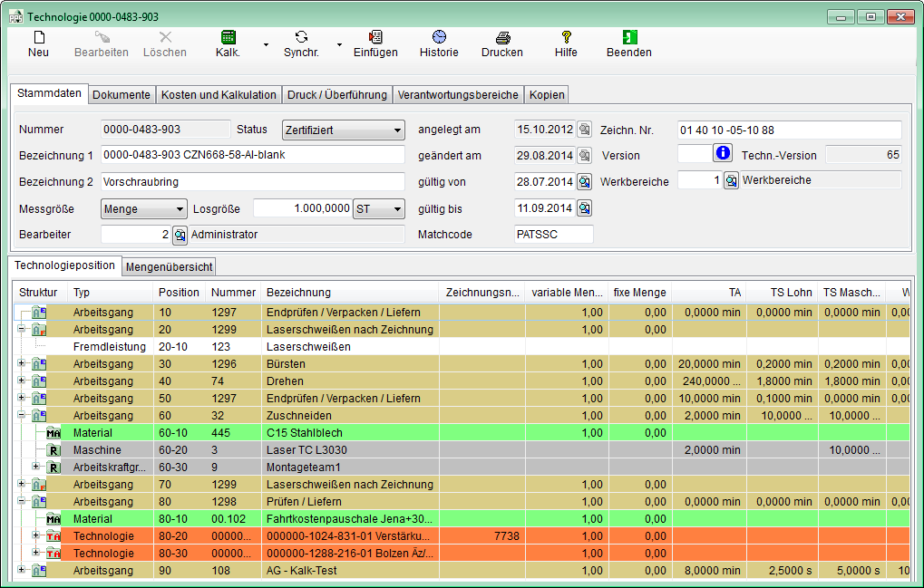Open the ST unit dropdown
Viewport: 924px width, 588px height.
point(379,208)
